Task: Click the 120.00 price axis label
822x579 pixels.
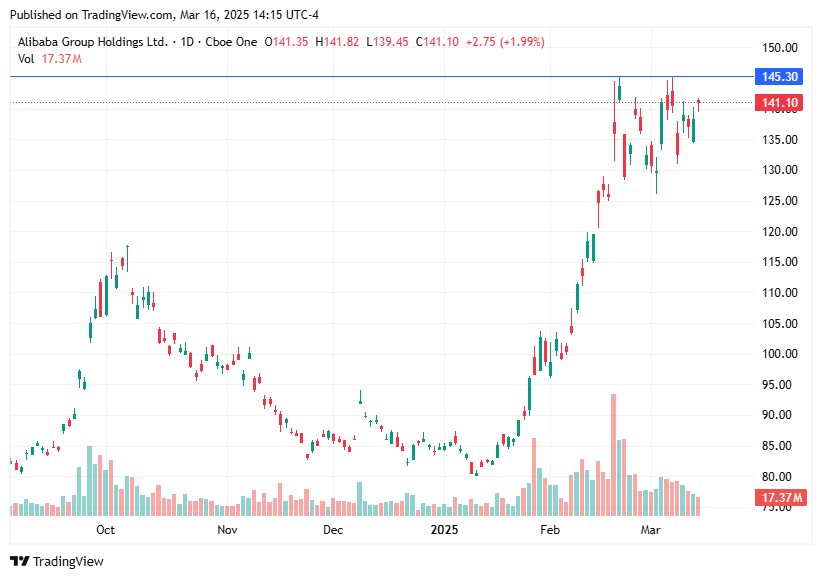Action: pyautogui.click(x=780, y=231)
